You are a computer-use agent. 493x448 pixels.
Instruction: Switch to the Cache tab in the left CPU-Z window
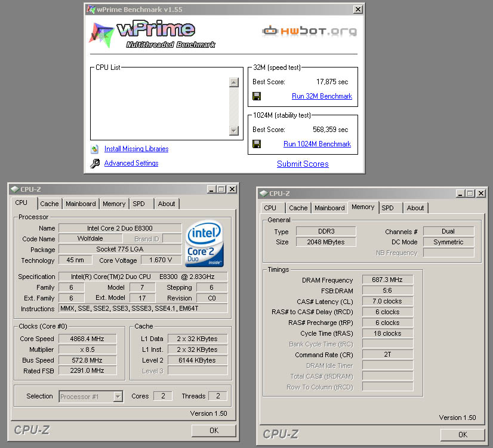click(x=50, y=204)
